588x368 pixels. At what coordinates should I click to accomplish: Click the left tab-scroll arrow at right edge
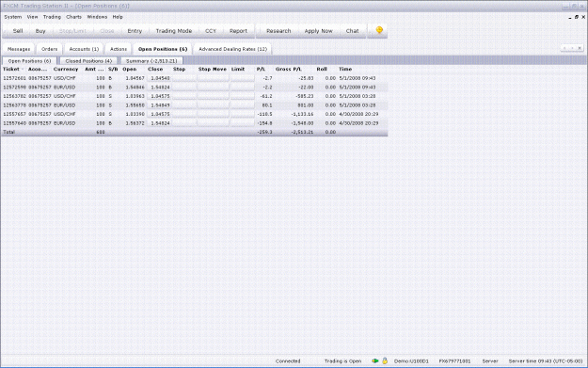pyautogui.click(x=564, y=48)
